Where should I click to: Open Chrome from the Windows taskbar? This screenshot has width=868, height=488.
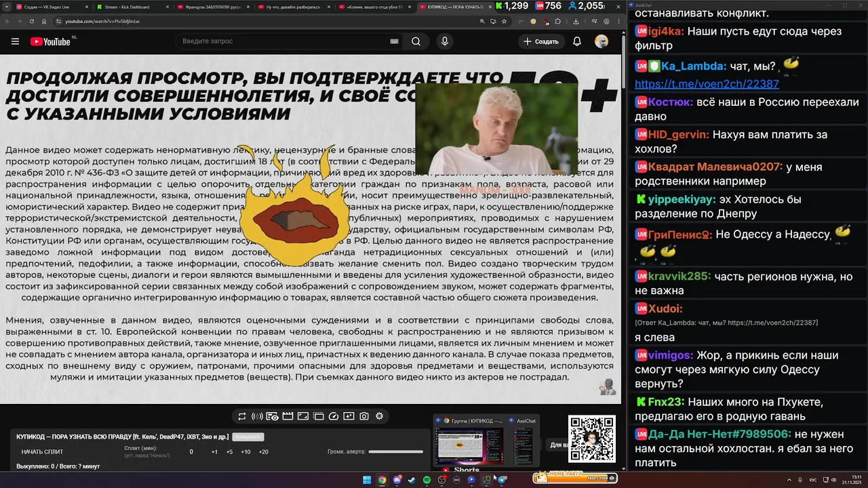[382, 480]
